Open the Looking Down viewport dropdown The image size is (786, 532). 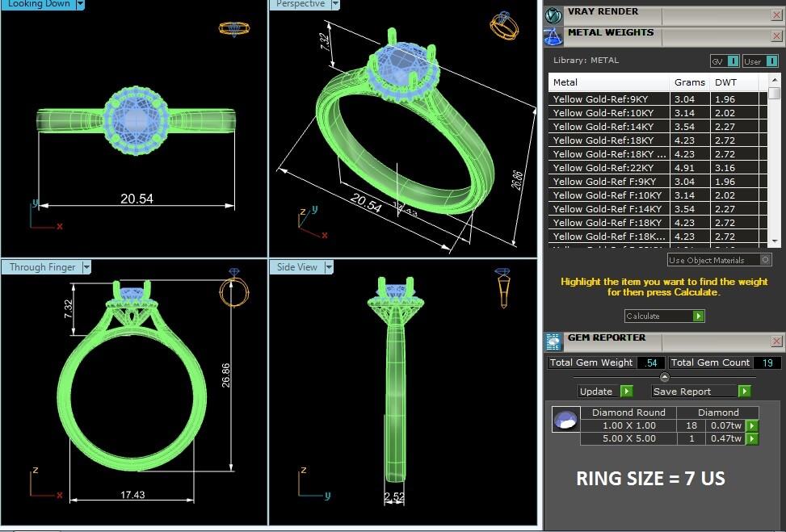(80, 4)
